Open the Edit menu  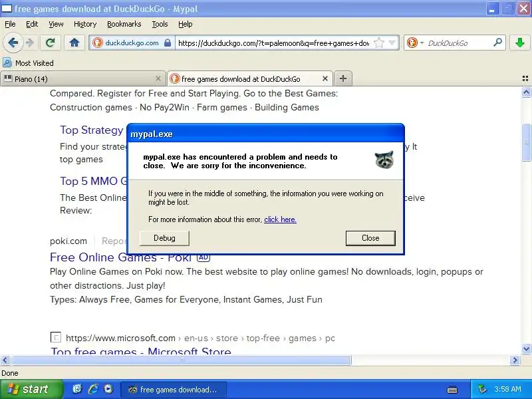tap(32, 24)
